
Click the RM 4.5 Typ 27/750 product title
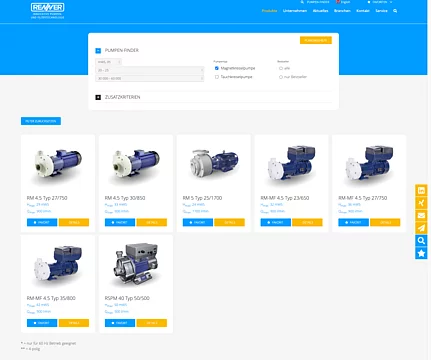coord(47,198)
